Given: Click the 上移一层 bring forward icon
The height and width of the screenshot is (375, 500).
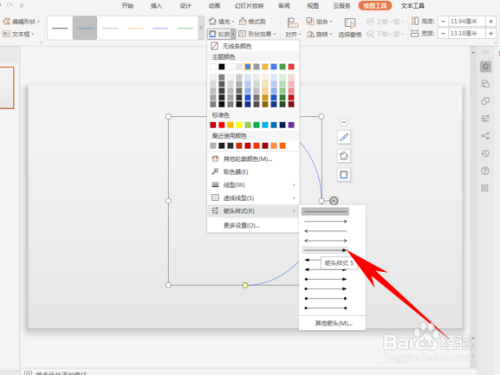Looking at the screenshot, I should (x=370, y=22).
